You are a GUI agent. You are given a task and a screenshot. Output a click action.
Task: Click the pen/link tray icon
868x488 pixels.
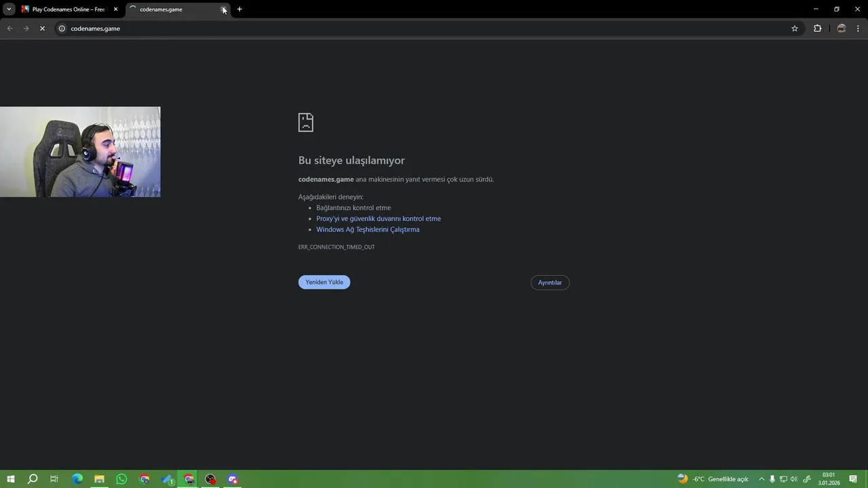click(806, 479)
